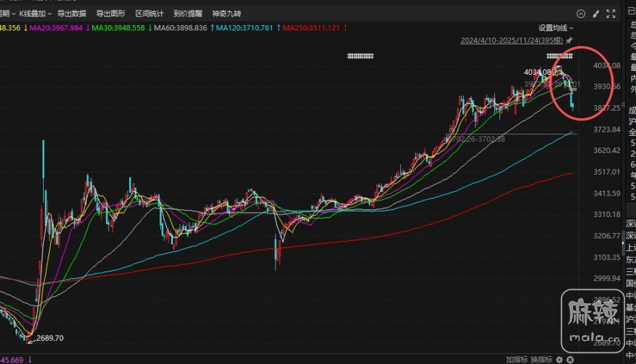Click 导出数据 to export data
The image size is (636, 364).
click(72, 13)
